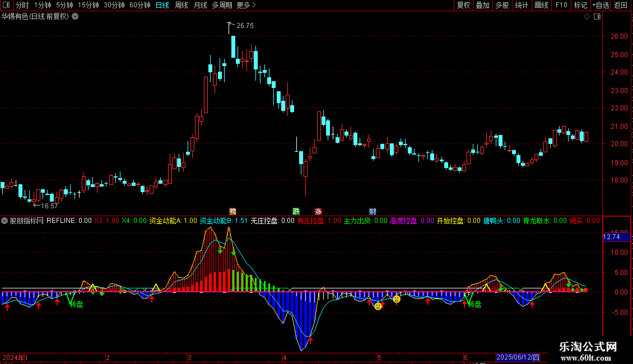
Task: Click the X3: 1.00 label
Action: (x=107, y=221)
